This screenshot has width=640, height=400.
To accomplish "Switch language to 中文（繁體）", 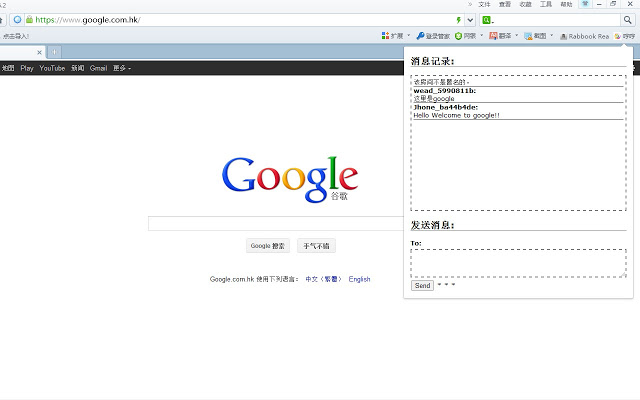I will click(x=323, y=279).
